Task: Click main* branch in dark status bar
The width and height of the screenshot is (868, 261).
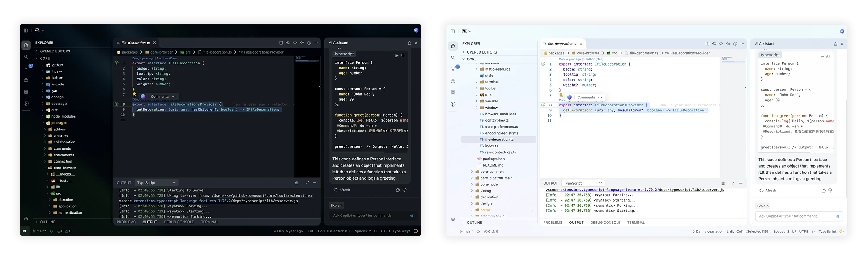Action: [x=39, y=231]
